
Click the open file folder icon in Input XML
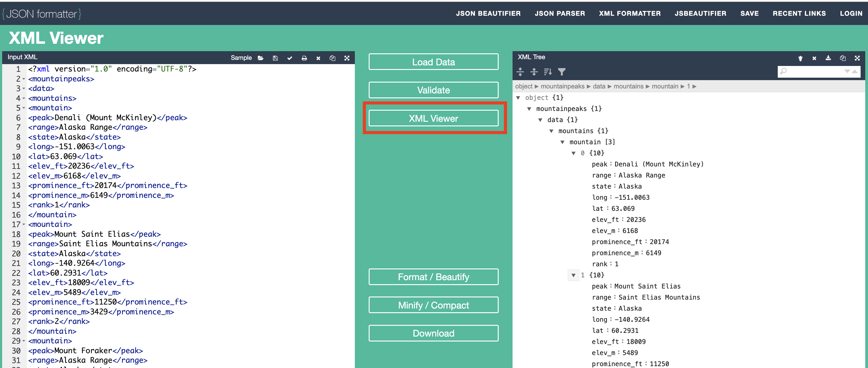[261, 58]
